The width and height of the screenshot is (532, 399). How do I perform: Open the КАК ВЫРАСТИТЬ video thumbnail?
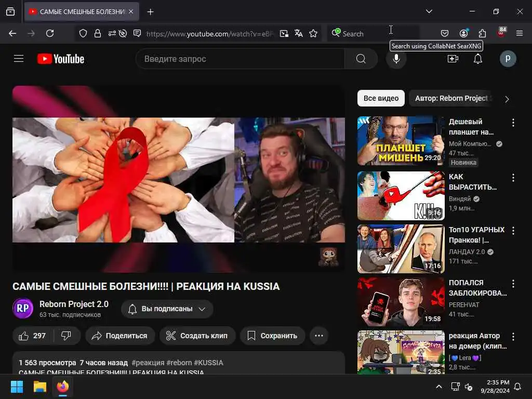coord(401,196)
